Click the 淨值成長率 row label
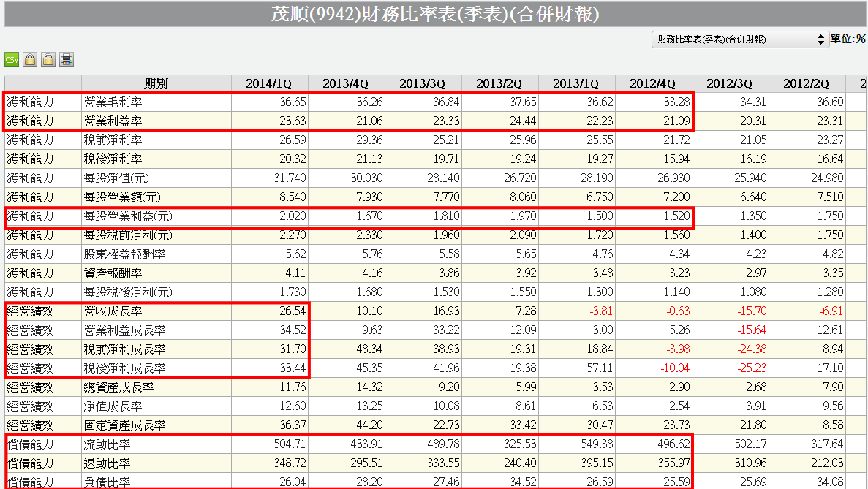The width and height of the screenshot is (868, 489). [113, 406]
